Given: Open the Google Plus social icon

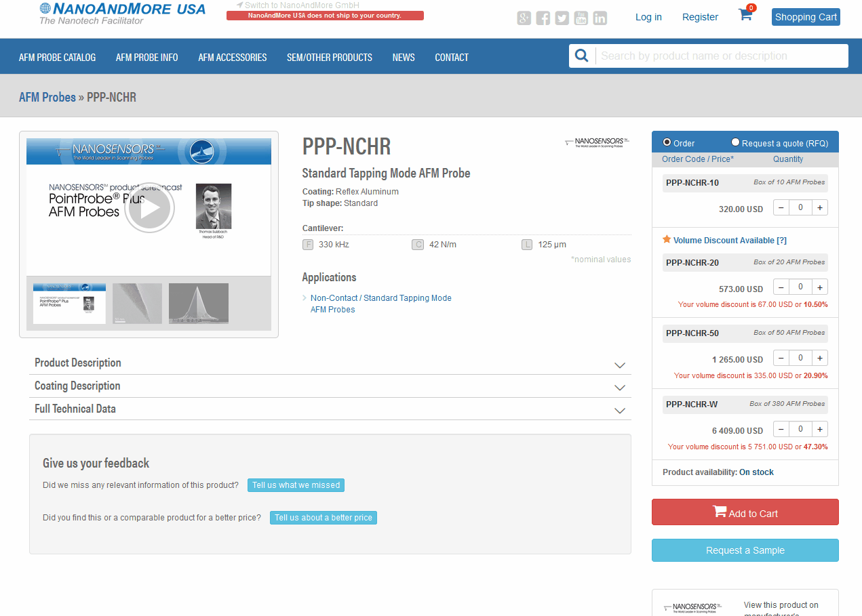Looking at the screenshot, I should 524,18.
